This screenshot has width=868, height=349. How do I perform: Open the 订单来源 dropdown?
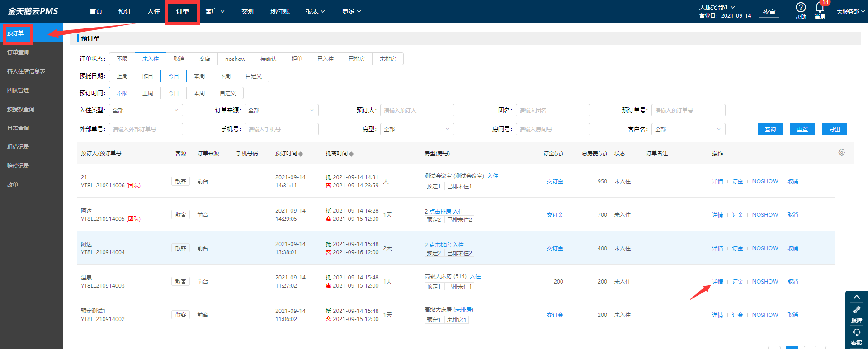click(x=282, y=110)
